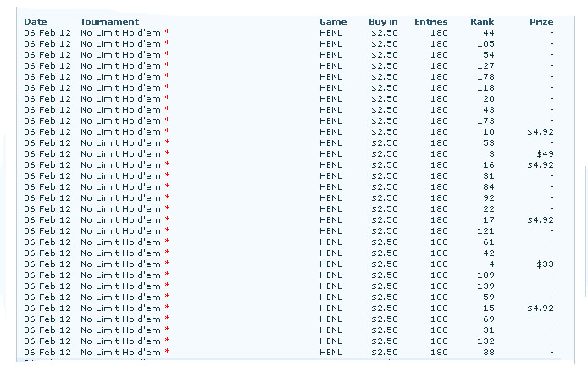The image size is (588, 372).
Task: Click the Prize column header
Action: 541,22
